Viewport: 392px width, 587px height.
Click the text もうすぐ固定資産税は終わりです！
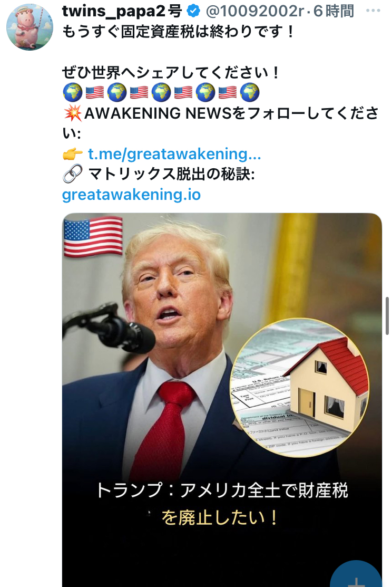click(x=179, y=32)
